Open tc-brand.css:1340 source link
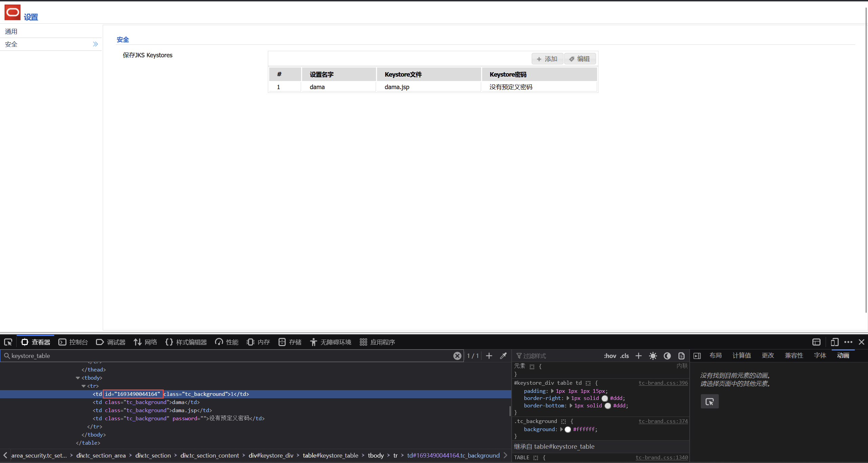 [x=662, y=458]
